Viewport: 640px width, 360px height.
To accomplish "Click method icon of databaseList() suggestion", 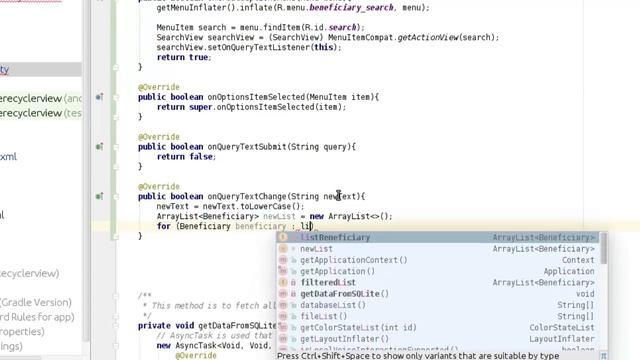I will 283,305.
